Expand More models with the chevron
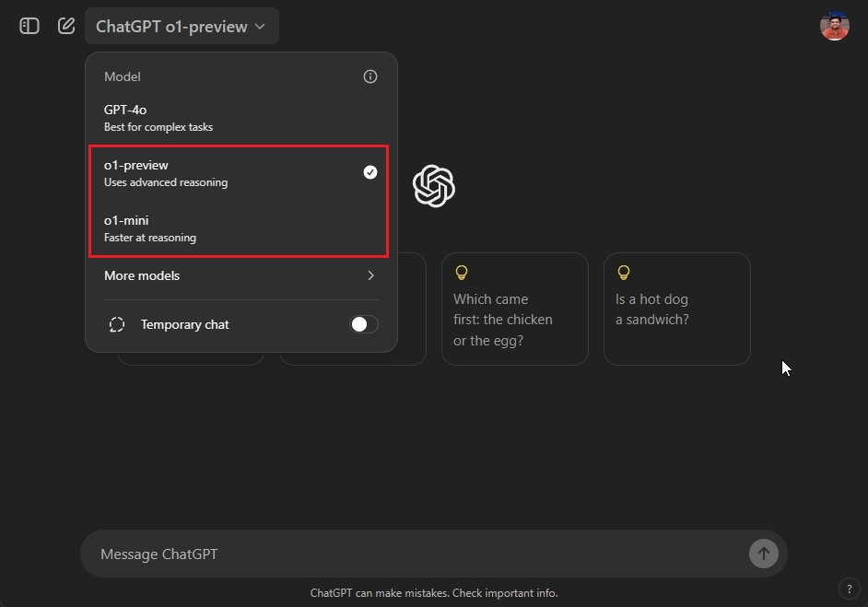The height and width of the screenshot is (607, 868). (x=369, y=275)
